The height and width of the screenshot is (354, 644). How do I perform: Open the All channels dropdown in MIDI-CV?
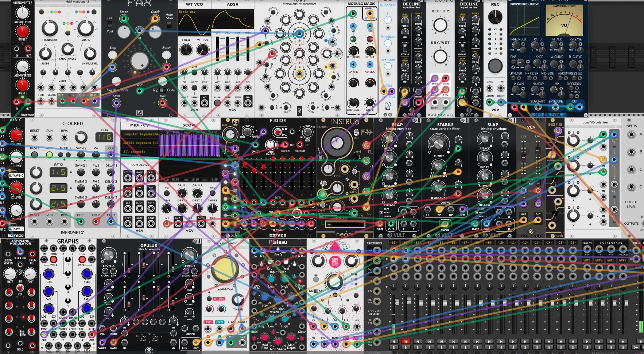click(140, 152)
